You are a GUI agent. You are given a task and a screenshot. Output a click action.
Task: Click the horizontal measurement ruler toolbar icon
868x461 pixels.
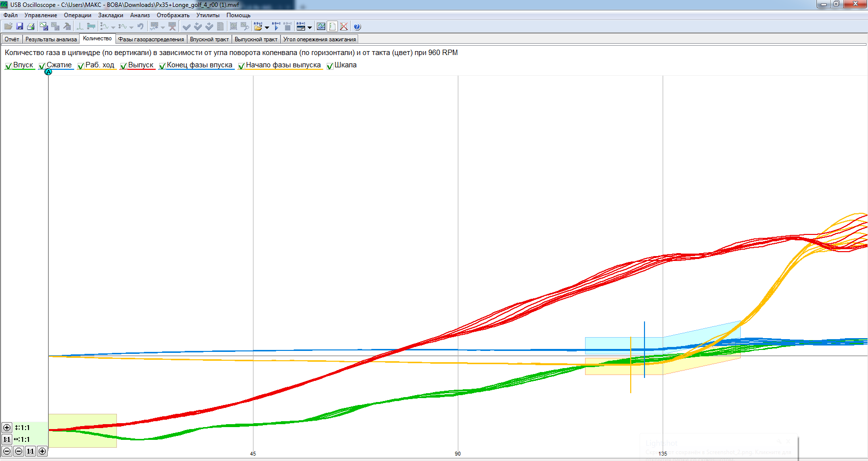pyautogui.click(x=91, y=27)
